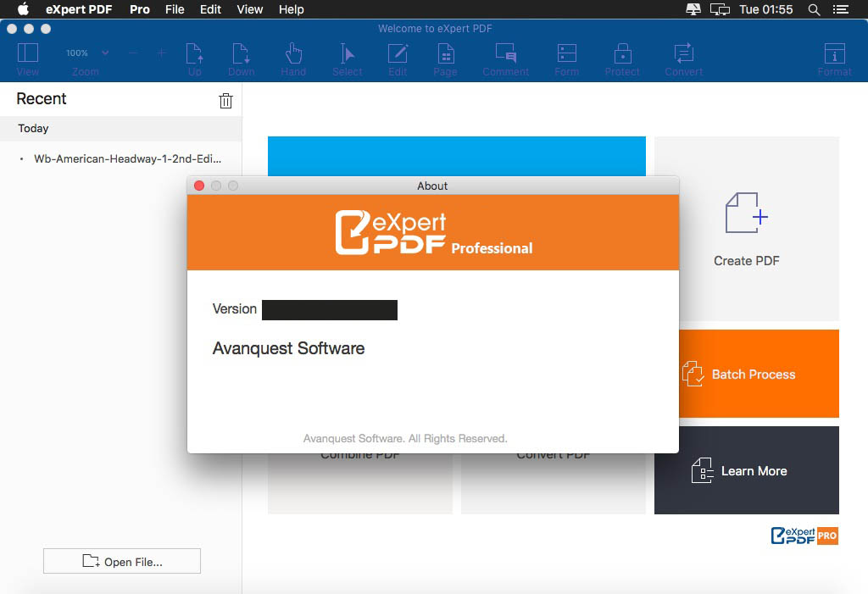Screen dimensions: 868x594
Task: Click the Today section header
Action: (120, 129)
